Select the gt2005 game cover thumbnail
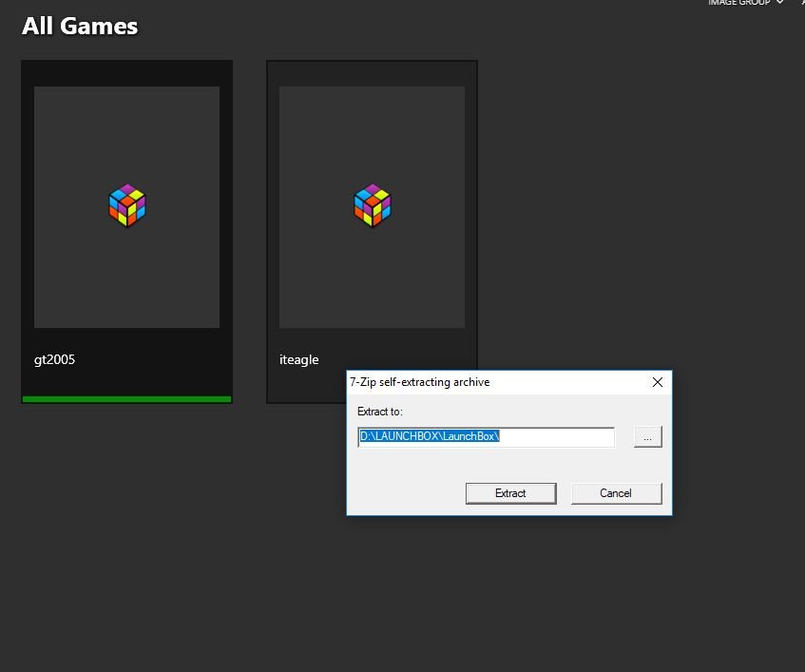This screenshot has height=672, width=805. pyautogui.click(x=126, y=207)
